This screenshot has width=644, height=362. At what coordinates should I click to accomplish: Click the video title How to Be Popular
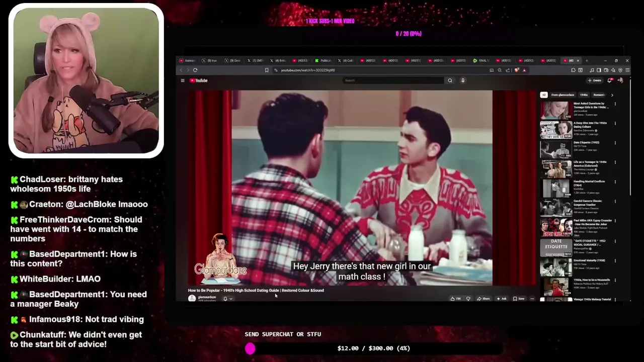pos(256,290)
